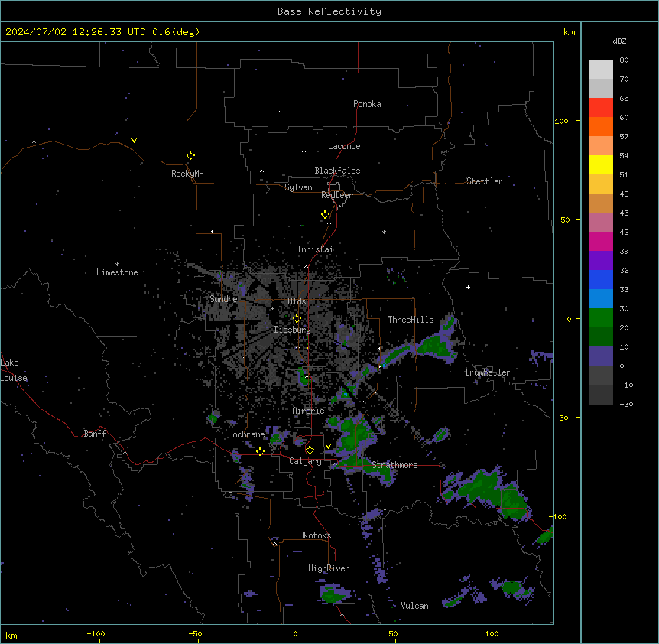This screenshot has height=644, width=659.
Task: Pick the orange 57-60 dBZ legend swatch
Action: [x=601, y=126]
